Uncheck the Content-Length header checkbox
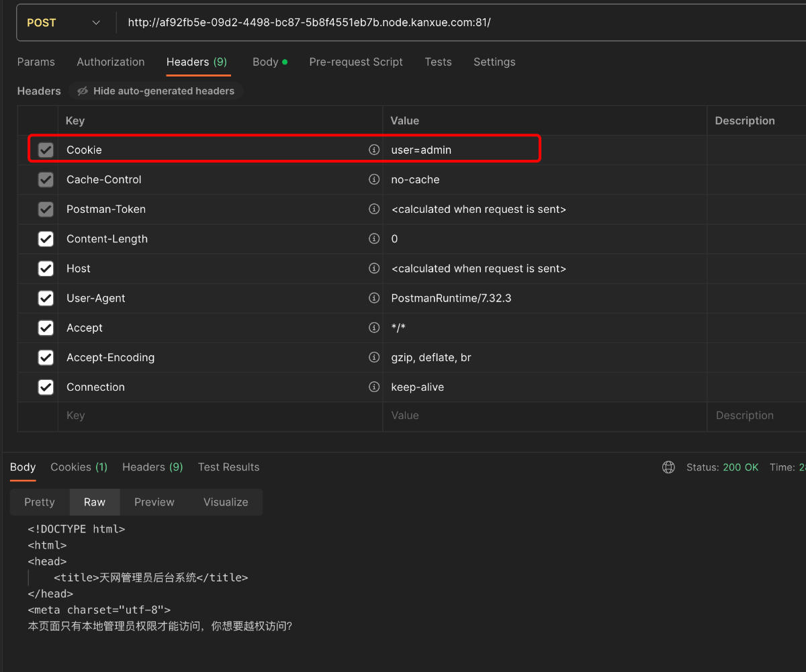Screen dimensions: 806x672 click(46, 239)
